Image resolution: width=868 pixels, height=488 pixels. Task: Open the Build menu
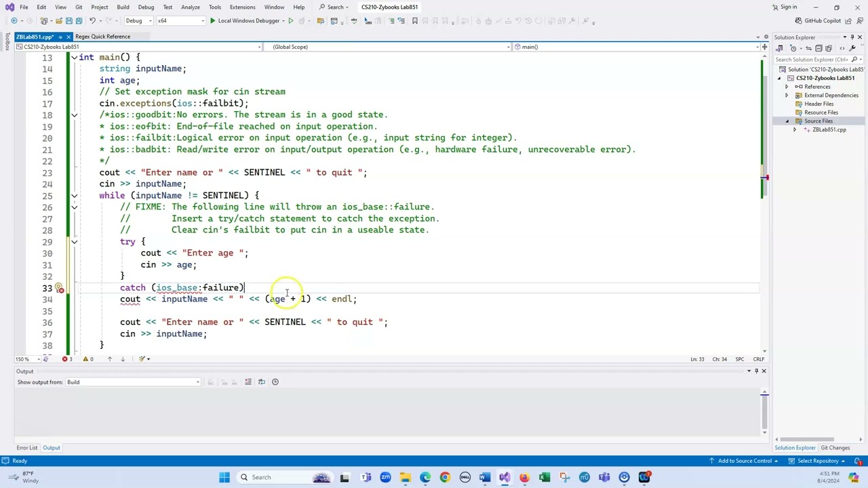[123, 7]
